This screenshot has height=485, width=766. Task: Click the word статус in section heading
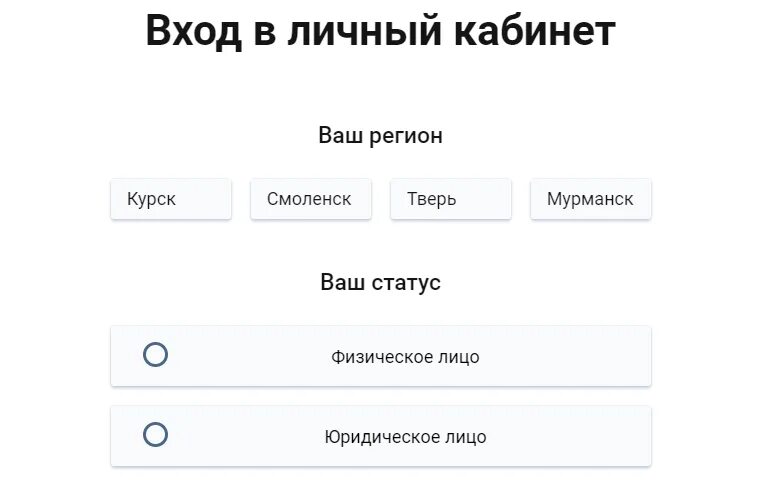pyautogui.click(x=406, y=283)
